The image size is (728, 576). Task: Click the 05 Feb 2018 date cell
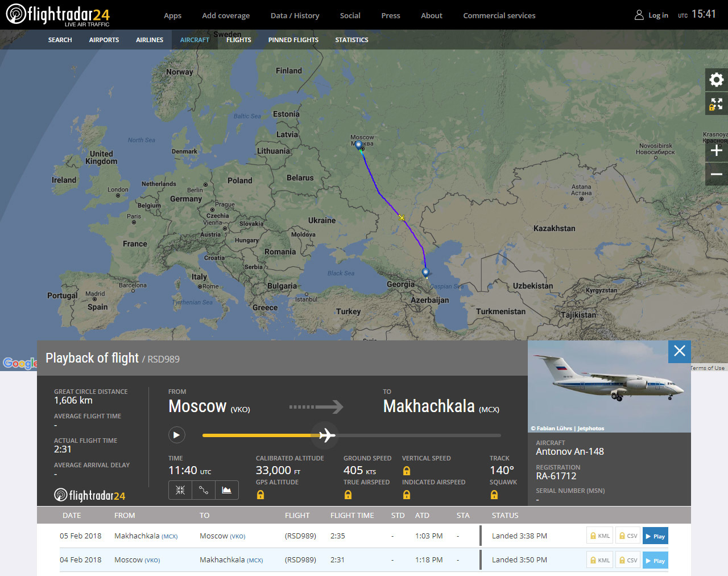tap(81, 536)
